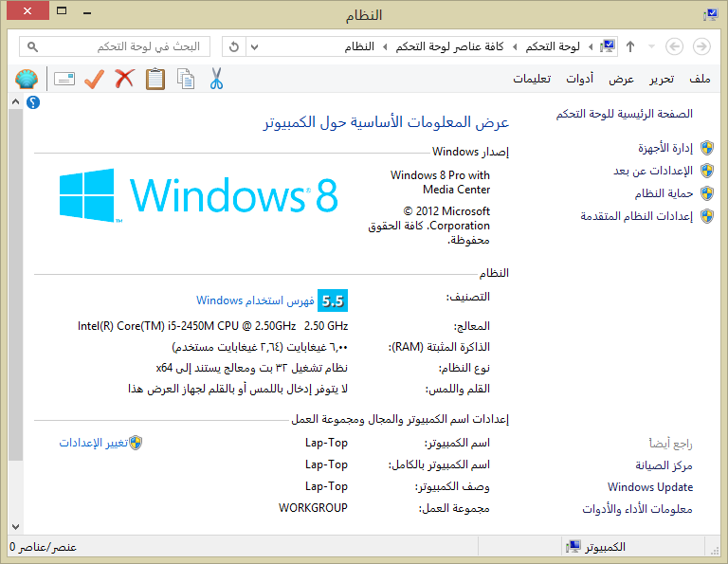The width and height of the screenshot is (728, 564).
Task: Open إعدادات النظام المتقدمة link
Action: pyautogui.click(x=637, y=216)
